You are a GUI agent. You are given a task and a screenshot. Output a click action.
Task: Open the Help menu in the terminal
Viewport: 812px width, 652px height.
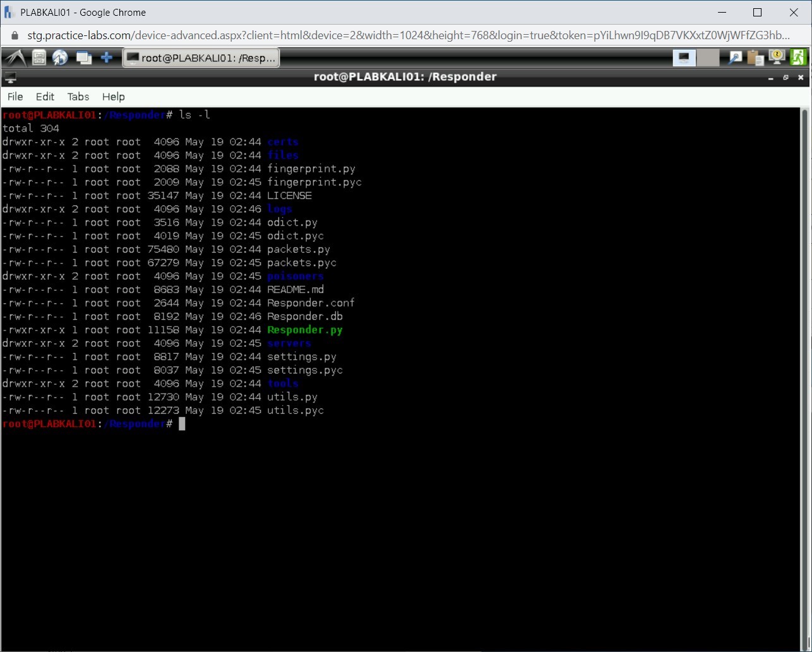(x=113, y=97)
